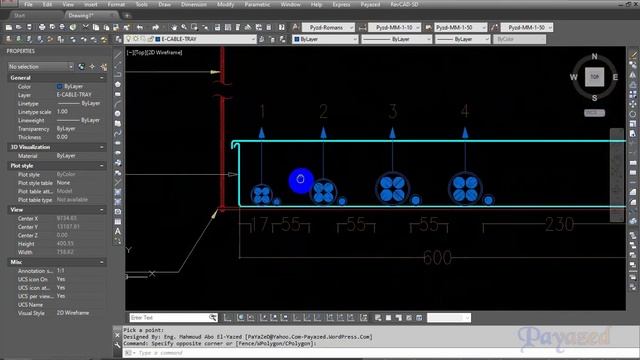Open the No selection dropdown in Properties

pyautogui.click(x=40, y=67)
